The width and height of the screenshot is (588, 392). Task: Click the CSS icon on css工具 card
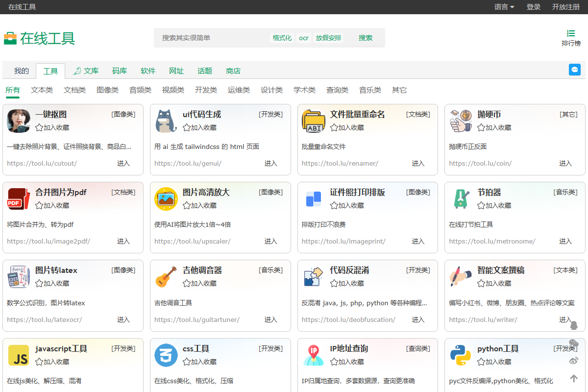click(166, 355)
